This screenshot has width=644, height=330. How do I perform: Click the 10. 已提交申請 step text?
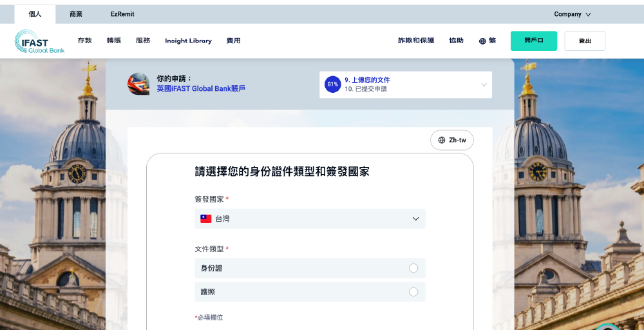point(366,89)
